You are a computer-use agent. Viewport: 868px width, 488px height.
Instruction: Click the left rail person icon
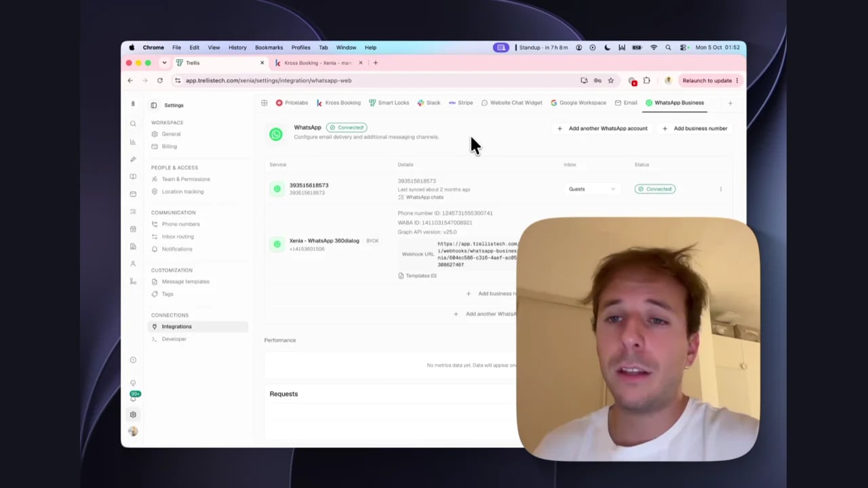tap(133, 264)
